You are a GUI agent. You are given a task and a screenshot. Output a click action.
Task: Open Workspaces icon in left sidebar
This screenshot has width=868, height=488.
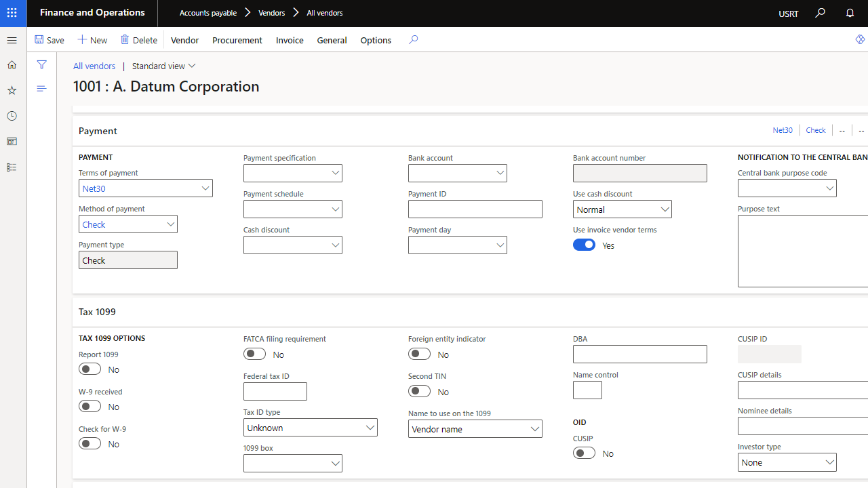point(12,142)
